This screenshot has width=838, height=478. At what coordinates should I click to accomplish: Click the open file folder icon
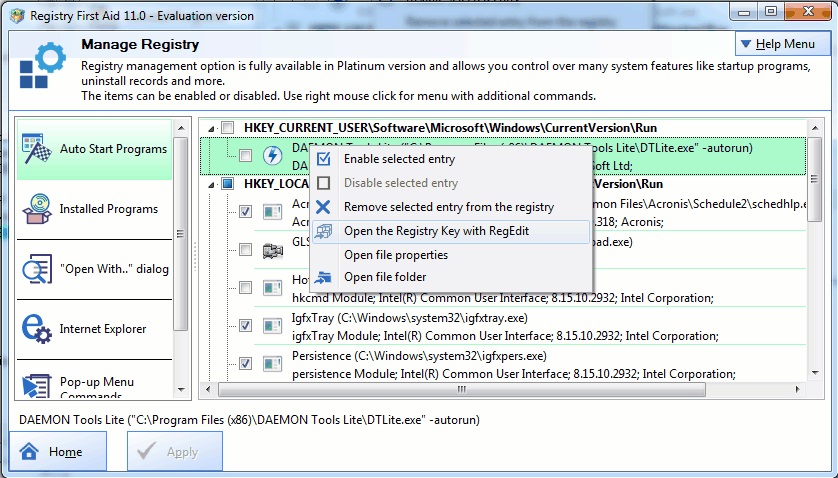point(323,277)
